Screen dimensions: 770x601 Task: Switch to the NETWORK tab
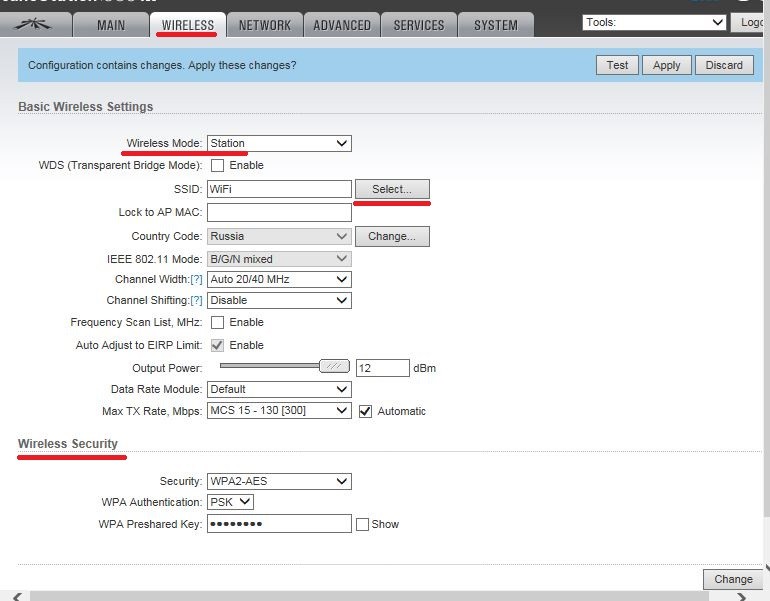tap(264, 25)
